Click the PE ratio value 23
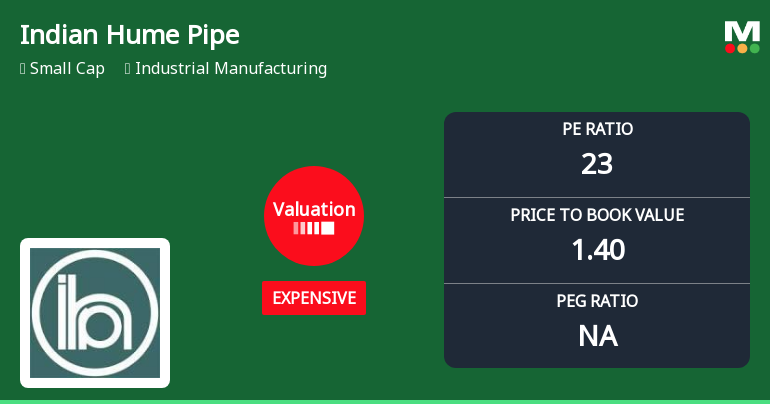 pos(597,163)
